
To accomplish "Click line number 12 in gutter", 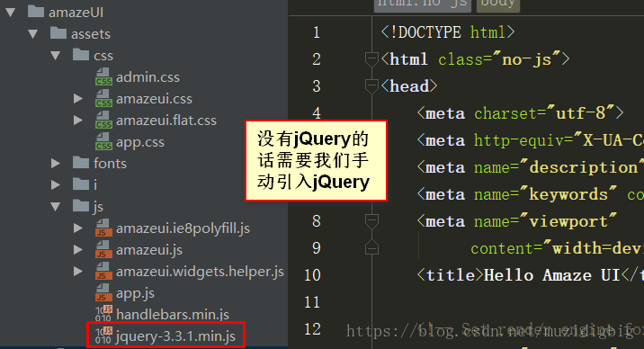I will [x=312, y=329].
